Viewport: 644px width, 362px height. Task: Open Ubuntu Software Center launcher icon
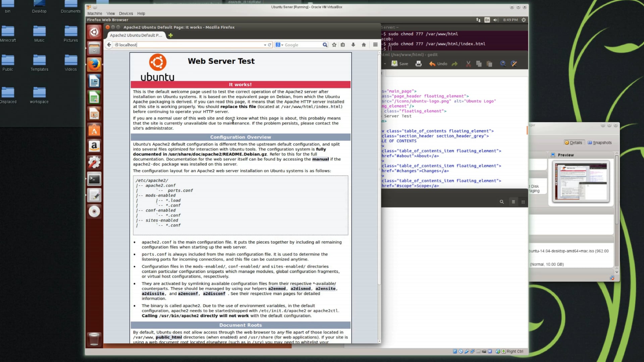click(94, 130)
